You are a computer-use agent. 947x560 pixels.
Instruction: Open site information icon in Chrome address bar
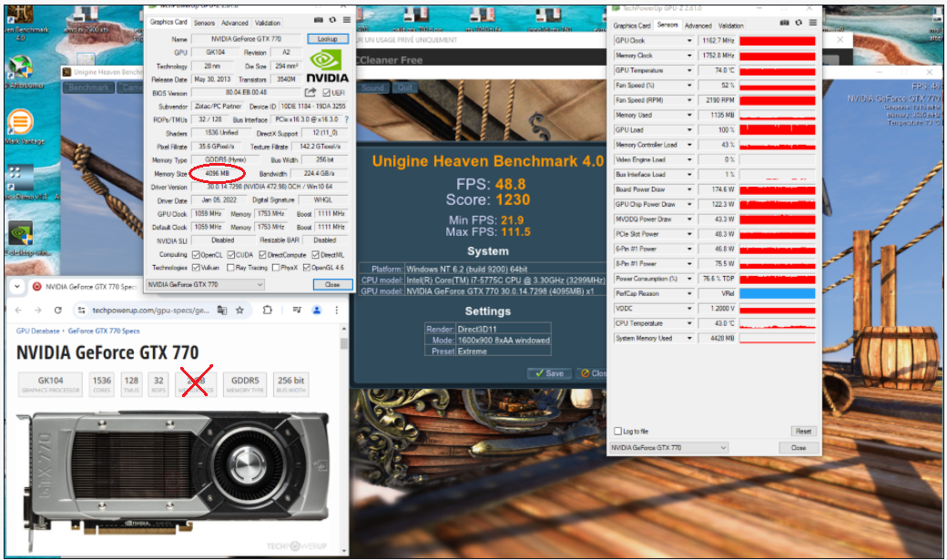(82, 310)
